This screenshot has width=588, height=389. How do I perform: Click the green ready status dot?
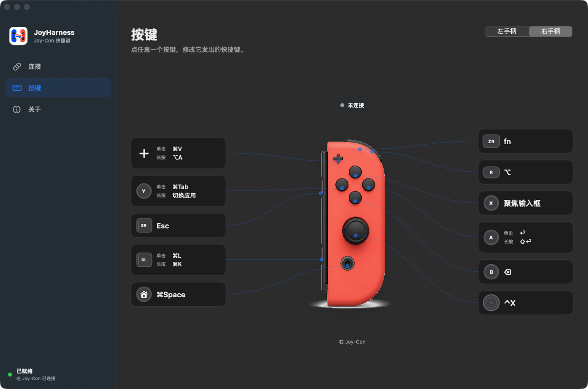pyautogui.click(x=10, y=375)
